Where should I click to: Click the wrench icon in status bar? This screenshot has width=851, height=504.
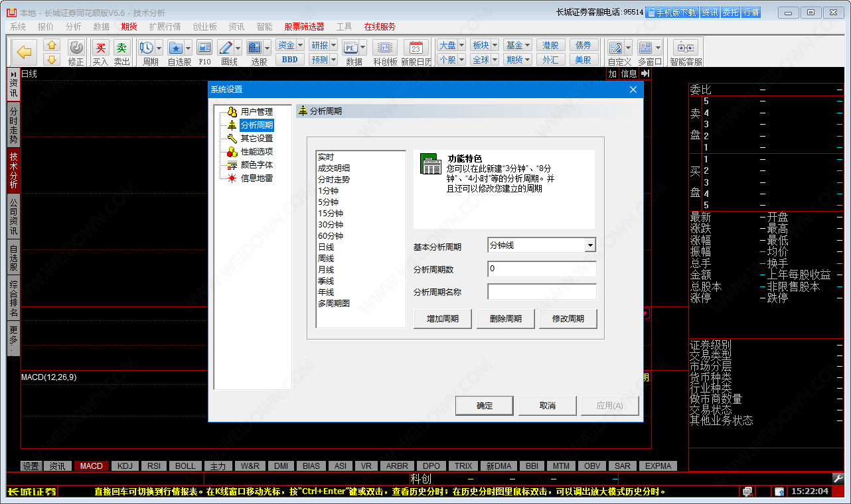tap(838, 478)
